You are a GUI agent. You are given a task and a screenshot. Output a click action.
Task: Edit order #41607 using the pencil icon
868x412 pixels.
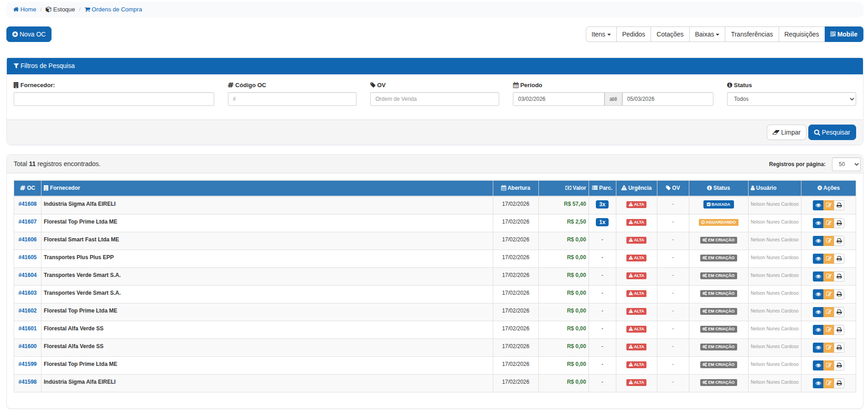pos(828,223)
